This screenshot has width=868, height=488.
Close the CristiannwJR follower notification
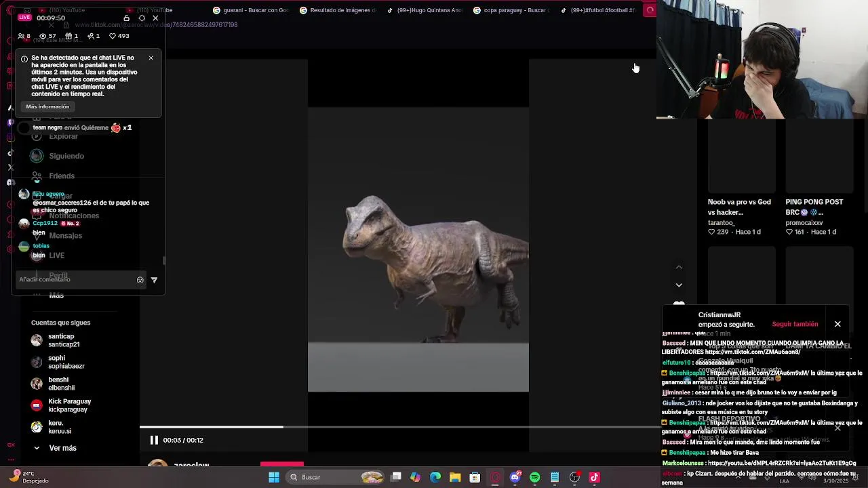(x=837, y=324)
